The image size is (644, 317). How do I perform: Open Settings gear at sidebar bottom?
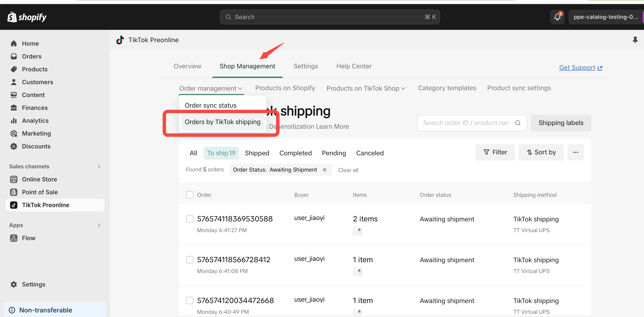14,284
